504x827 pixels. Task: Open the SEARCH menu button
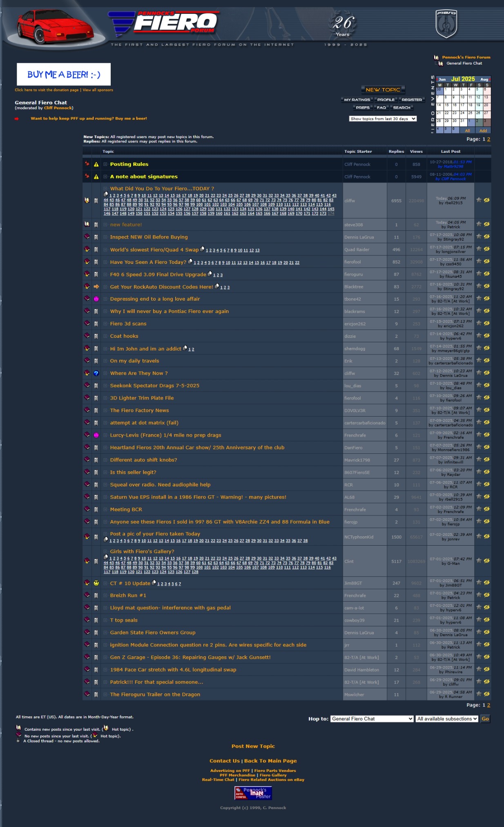[402, 108]
